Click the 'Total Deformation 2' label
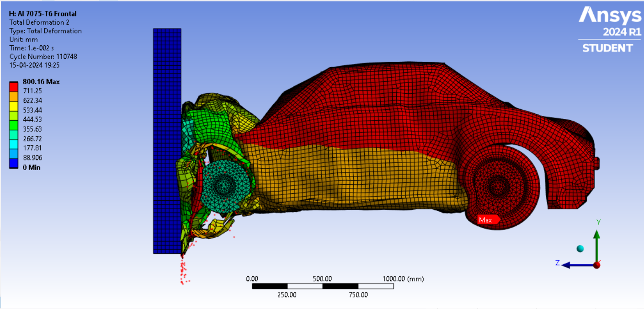 [x=39, y=22]
